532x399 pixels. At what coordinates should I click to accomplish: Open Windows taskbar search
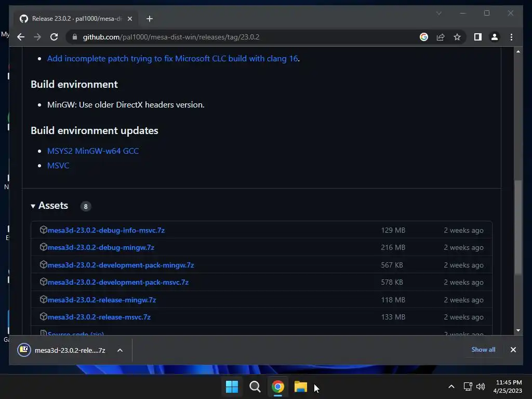point(255,387)
